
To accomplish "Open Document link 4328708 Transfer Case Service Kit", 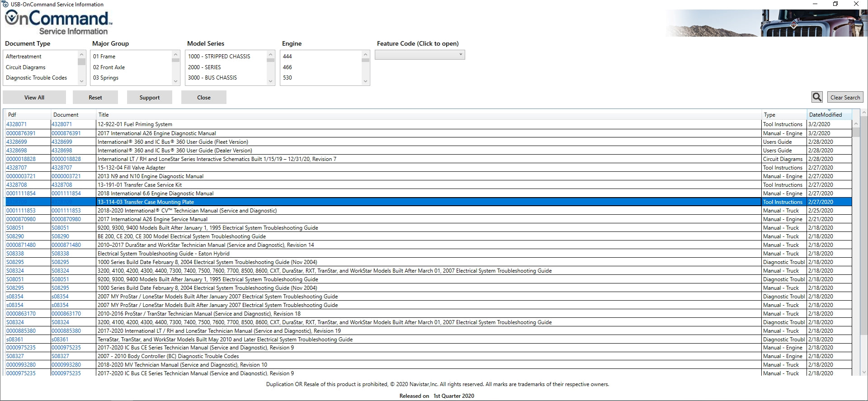I will (61, 185).
